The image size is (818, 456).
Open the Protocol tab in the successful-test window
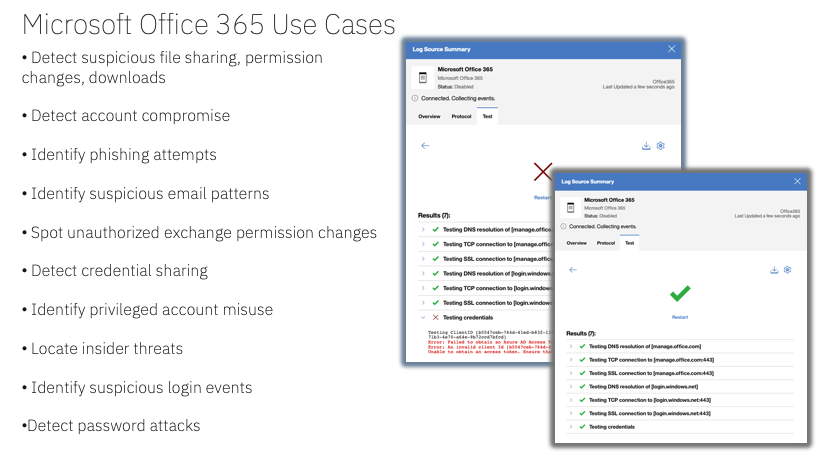coord(606,243)
